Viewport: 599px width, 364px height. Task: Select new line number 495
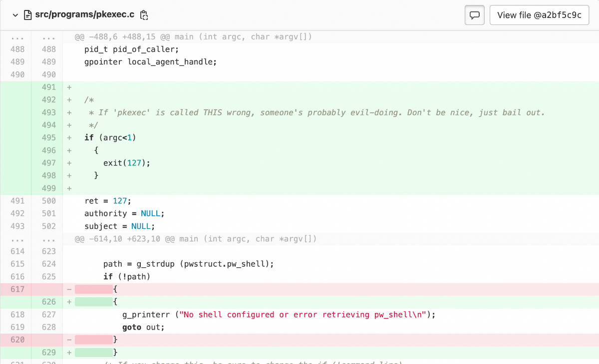click(49, 138)
